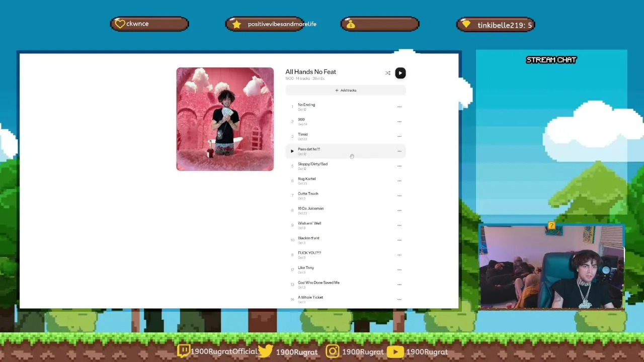Play the album with the black play button

pos(400,73)
